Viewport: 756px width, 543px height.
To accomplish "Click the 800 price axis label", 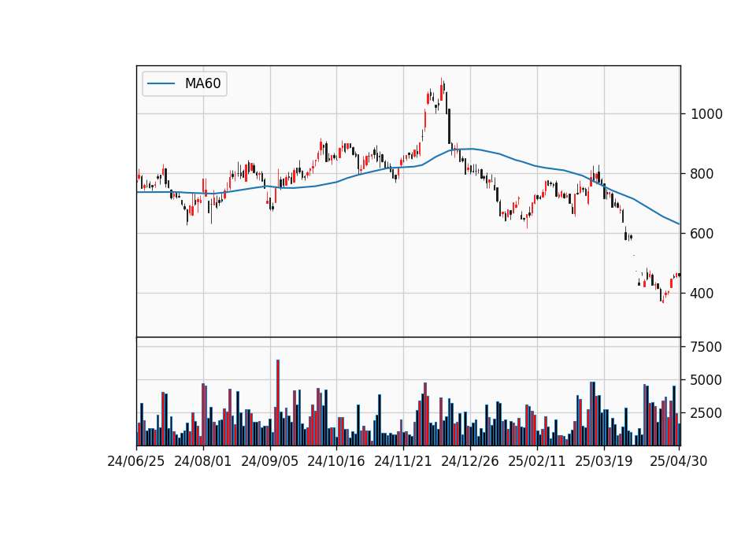I will (702, 174).
